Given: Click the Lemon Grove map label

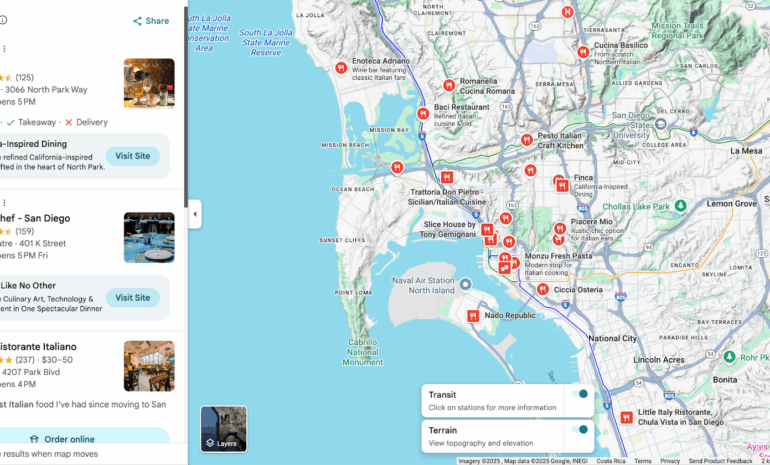Looking at the screenshot, I should click(732, 203).
